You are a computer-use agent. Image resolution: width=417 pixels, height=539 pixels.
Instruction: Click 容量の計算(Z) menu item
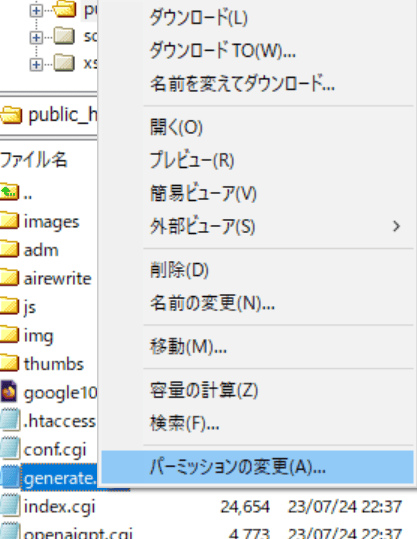pyautogui.click(x=204, y=390)
